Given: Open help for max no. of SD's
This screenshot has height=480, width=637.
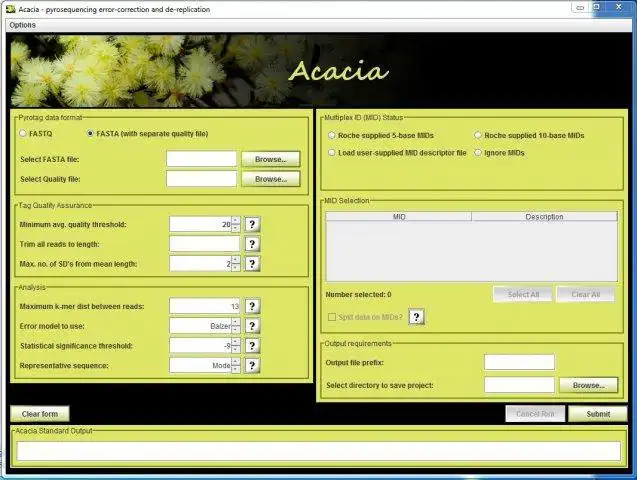Looking at the screenshot, I should tap(252, 264).
